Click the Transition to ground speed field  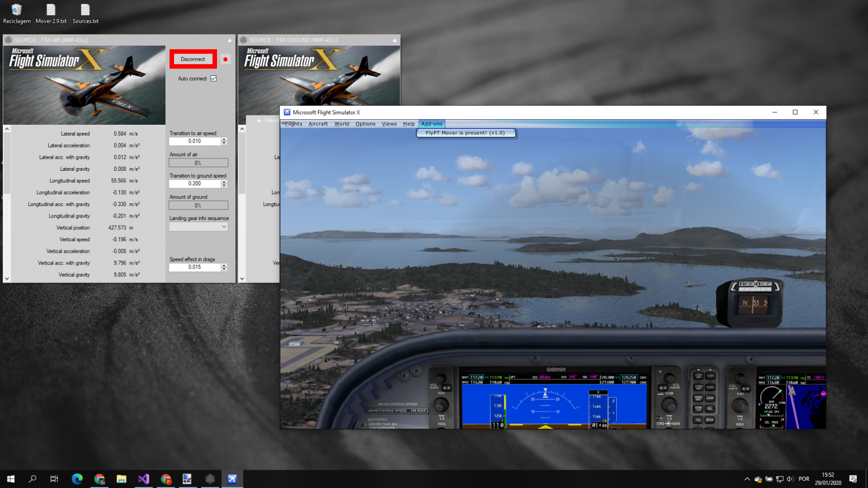[x=195, y=184]
